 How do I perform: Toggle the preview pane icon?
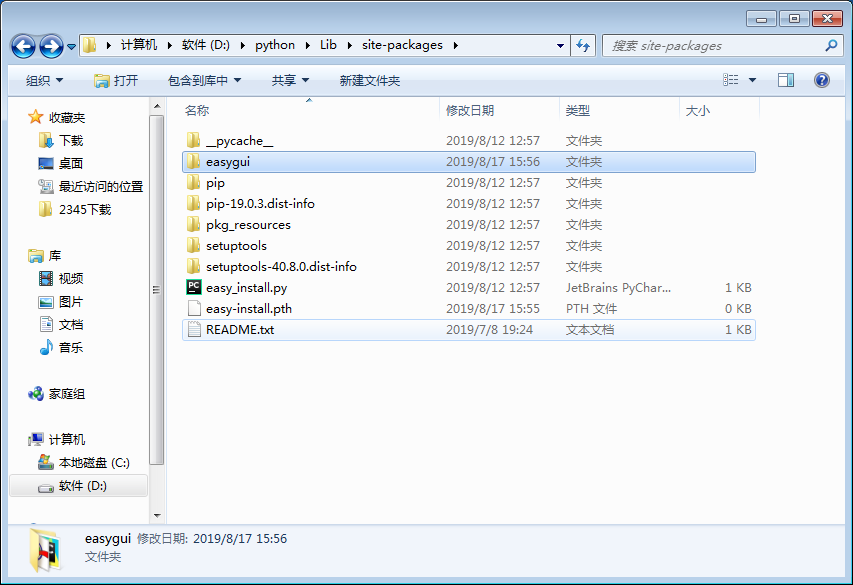[786, 80]
